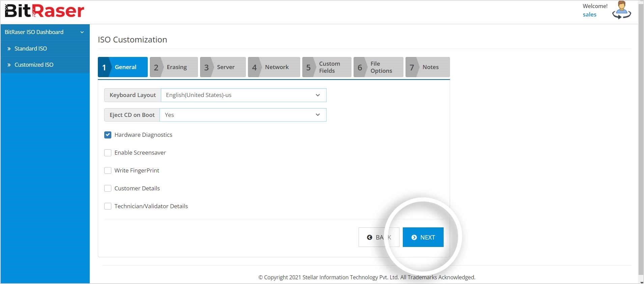Image resolution: width=644 pixels, height=284 pixels.
Task: Collapse the BitRaser ISO Dashboard menu
Action: pyautogui.click(x=45, y=32)
